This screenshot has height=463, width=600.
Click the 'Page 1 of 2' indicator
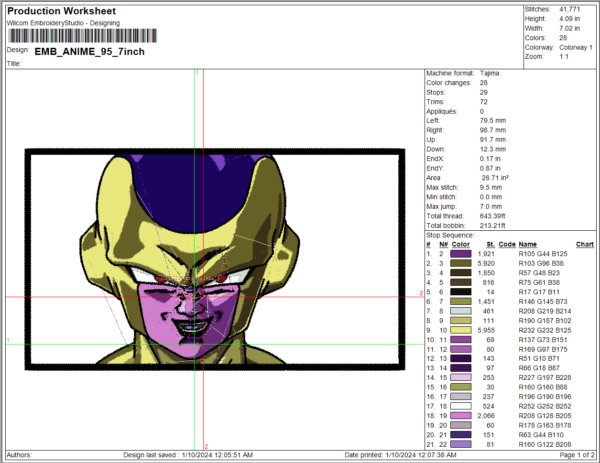pyautogui.click(x=577, y=455)
